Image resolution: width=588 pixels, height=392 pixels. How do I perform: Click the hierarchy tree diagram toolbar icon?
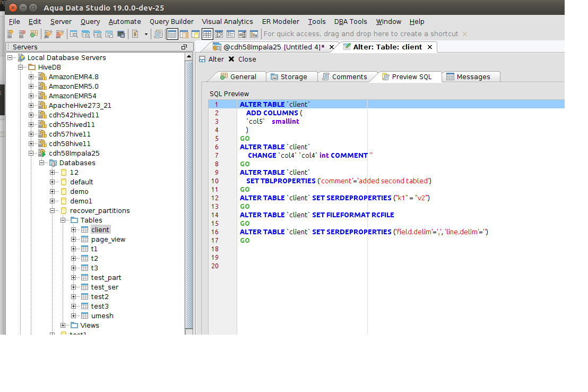[x=242, y=34]
